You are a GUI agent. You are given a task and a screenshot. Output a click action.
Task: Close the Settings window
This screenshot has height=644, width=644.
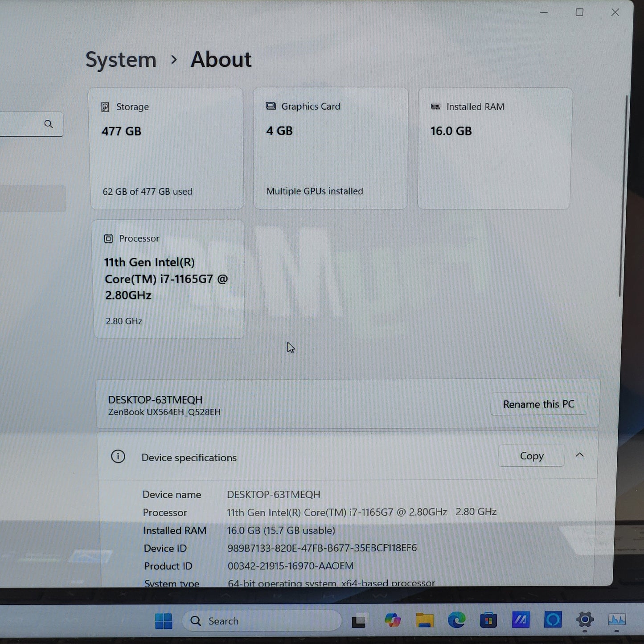click(615, 12)
